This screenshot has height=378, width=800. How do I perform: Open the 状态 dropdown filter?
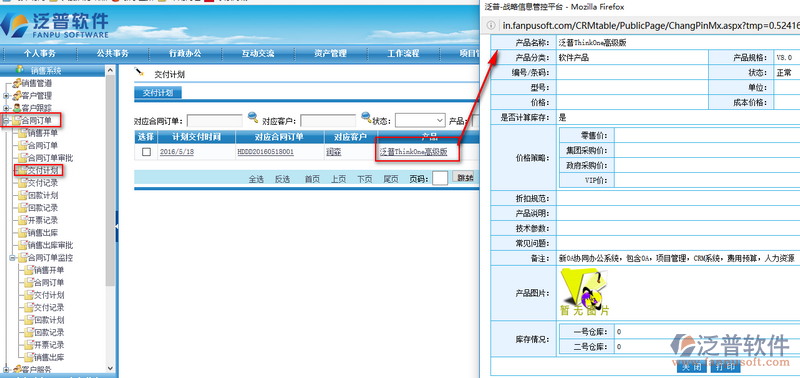tap(420, 121)
